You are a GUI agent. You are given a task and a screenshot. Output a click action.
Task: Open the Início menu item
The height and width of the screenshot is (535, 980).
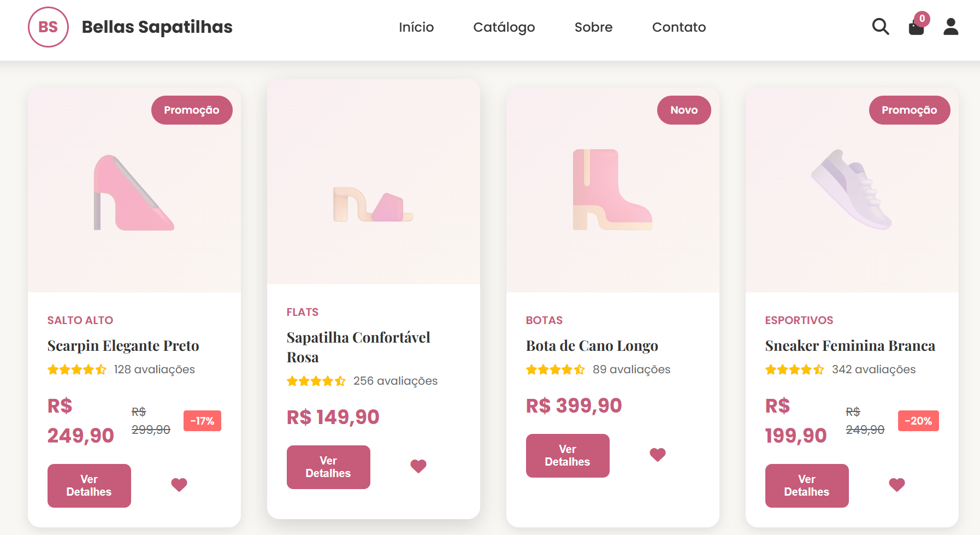416,27
